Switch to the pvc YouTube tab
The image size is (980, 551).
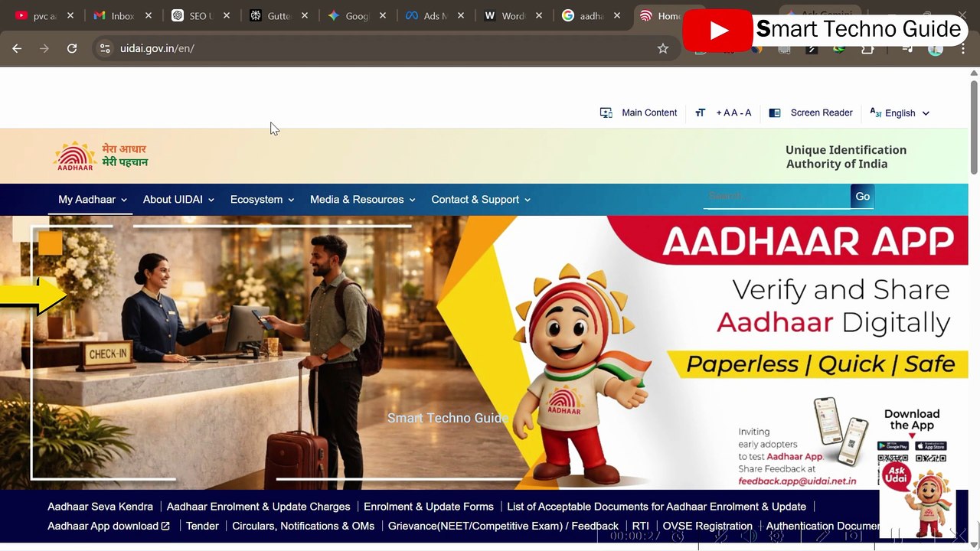pyautogui.click(x=37, y=15)
